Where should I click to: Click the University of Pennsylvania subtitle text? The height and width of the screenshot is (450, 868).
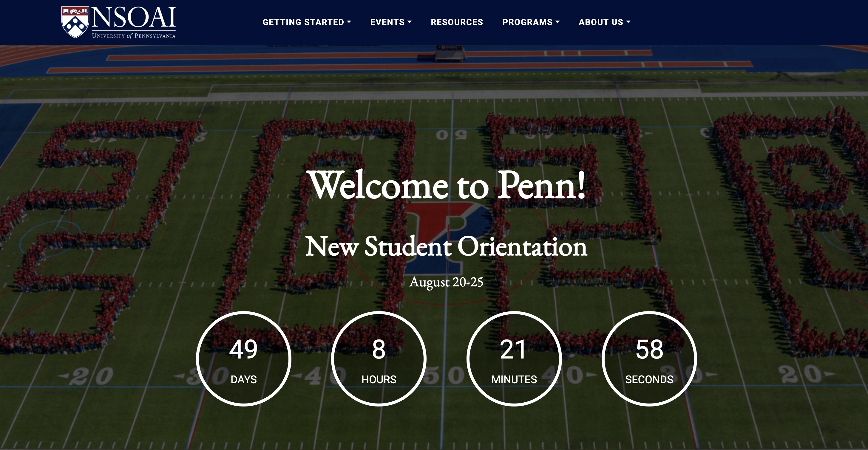[x=134, y=36]
